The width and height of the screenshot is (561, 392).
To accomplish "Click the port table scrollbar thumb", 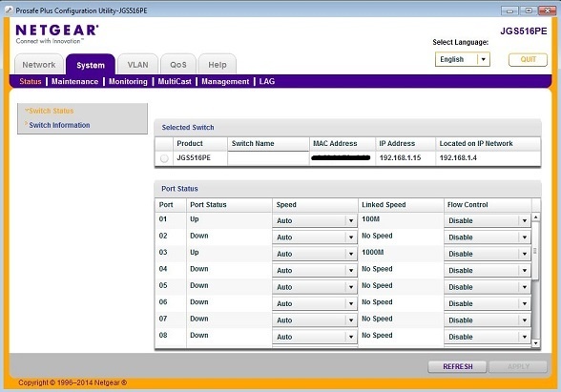I will click(x=535, y=251).
